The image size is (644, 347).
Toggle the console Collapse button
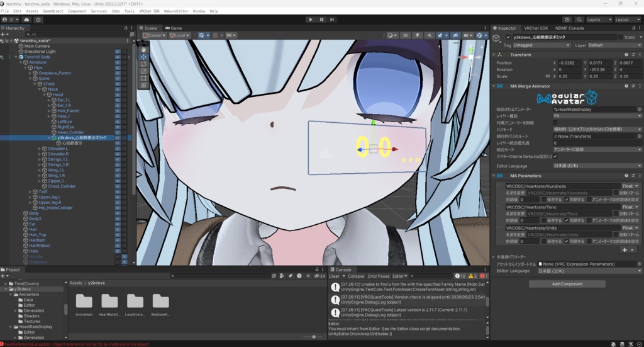tap(356, 276)
